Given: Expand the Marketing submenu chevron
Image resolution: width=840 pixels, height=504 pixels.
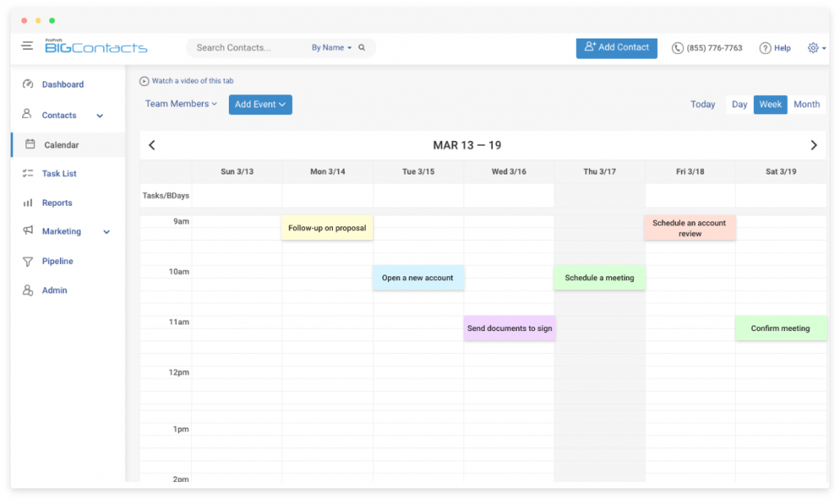Looking at the screenshot, I should click(106, 231).
